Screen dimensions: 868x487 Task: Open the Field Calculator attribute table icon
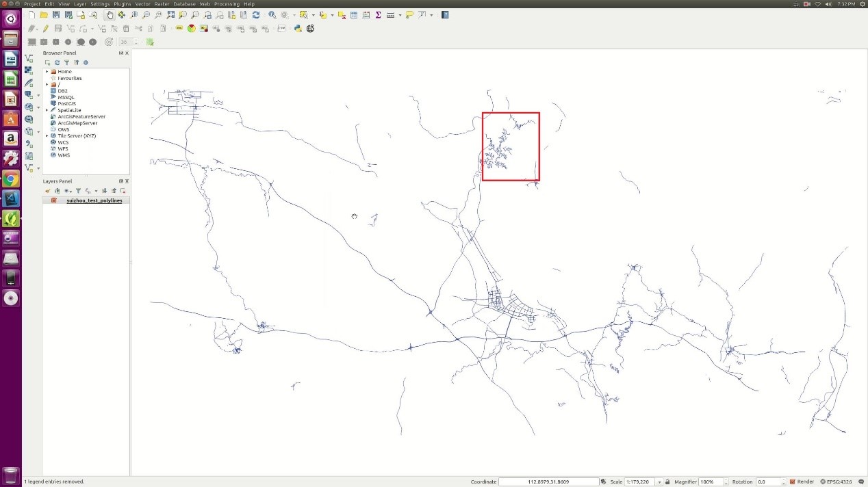(366, 15)
